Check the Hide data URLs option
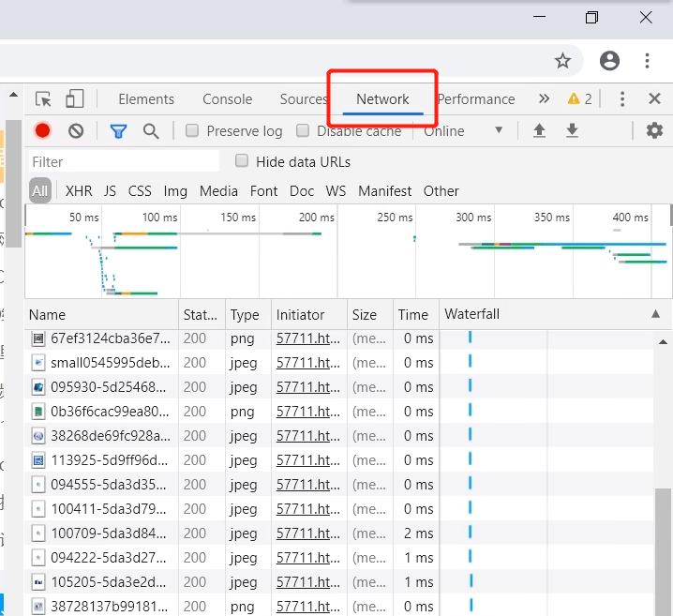 pyautogui.click(x=242, y=161)
